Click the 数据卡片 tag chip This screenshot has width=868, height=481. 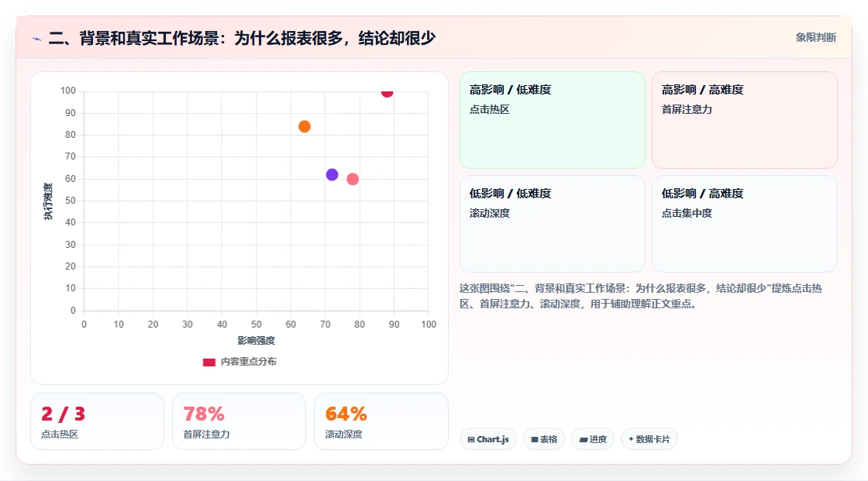tap(649, 439)
